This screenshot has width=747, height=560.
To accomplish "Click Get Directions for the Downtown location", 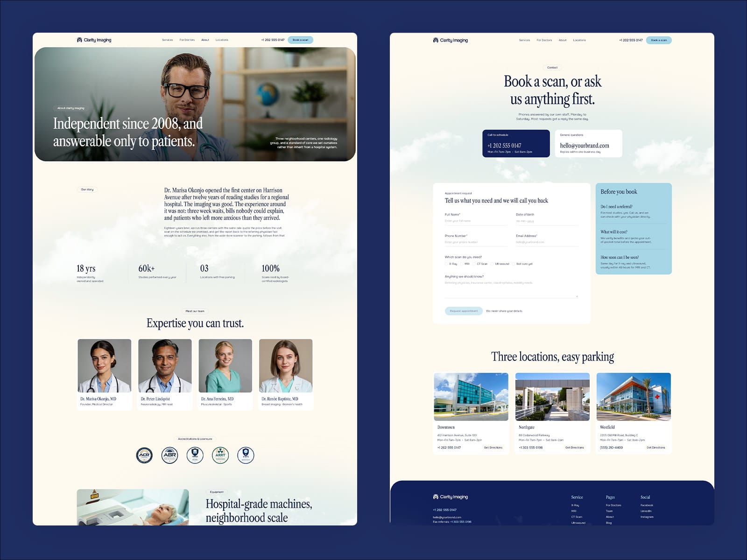I will point(493,448).
